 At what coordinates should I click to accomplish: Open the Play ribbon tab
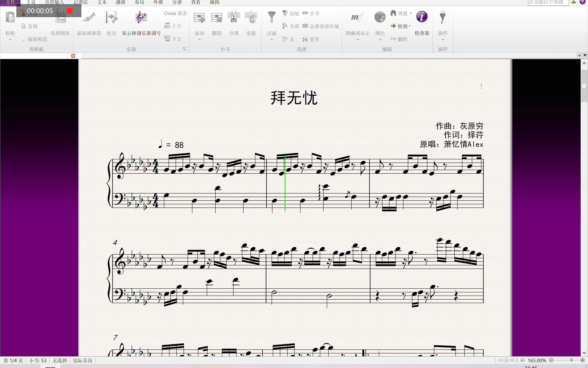121,2
